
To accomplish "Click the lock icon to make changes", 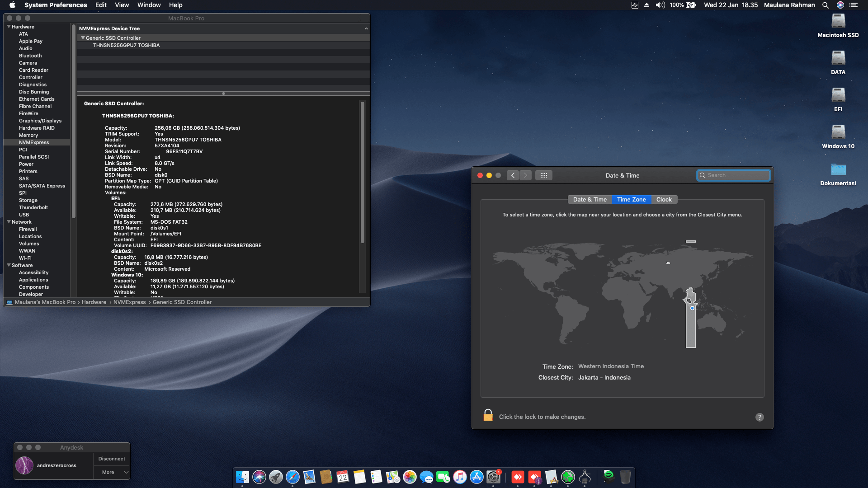I will click(488, 415).
